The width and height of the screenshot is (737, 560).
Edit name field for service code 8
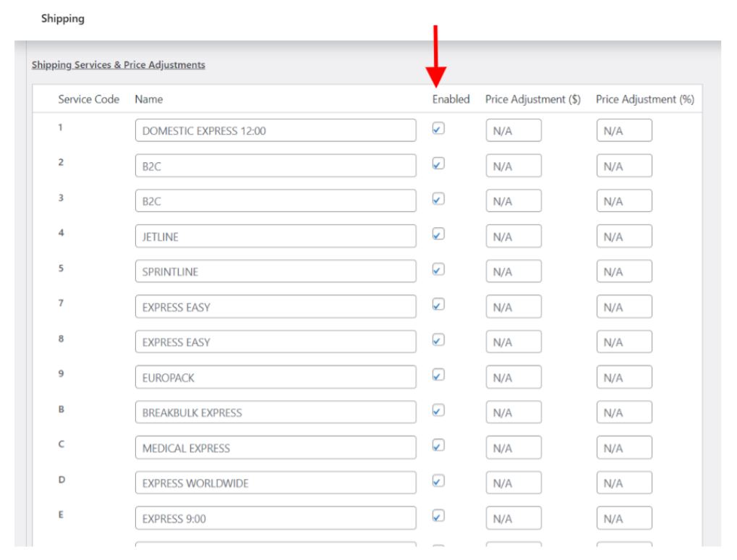pyautogui.click(x=276, y=341)
